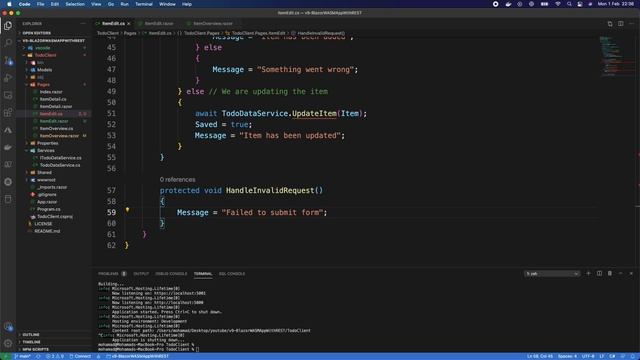640x360 pixels.
Task: Open the Extensions view
Action: coord(8,112)
